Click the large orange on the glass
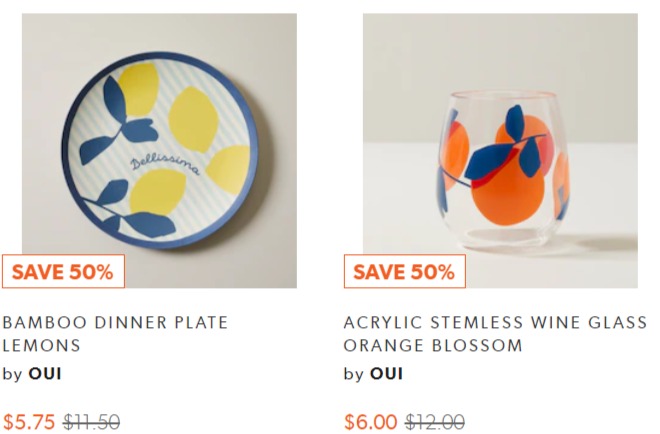The height and width of the screenshot is (434, 660). 507,194
